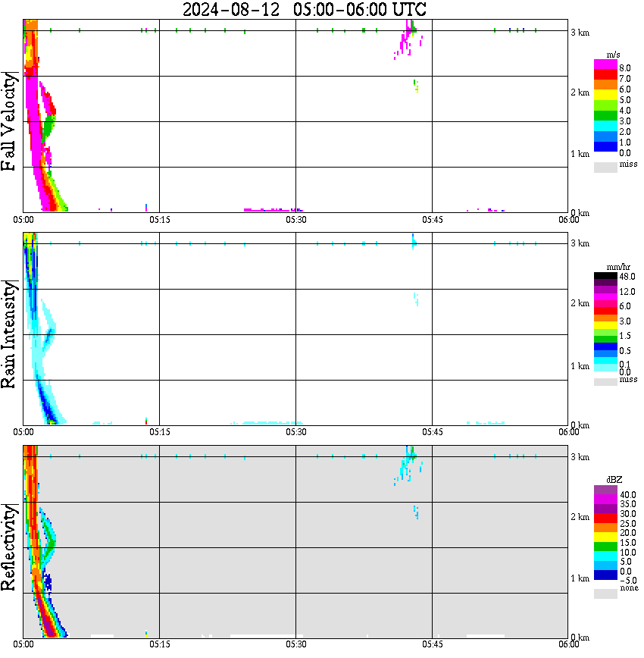The width and height of the screenshot is (644, 658).
Task: Click the gray miss swatch in Fall Velocity legend
Action: [x=605, y=168]
